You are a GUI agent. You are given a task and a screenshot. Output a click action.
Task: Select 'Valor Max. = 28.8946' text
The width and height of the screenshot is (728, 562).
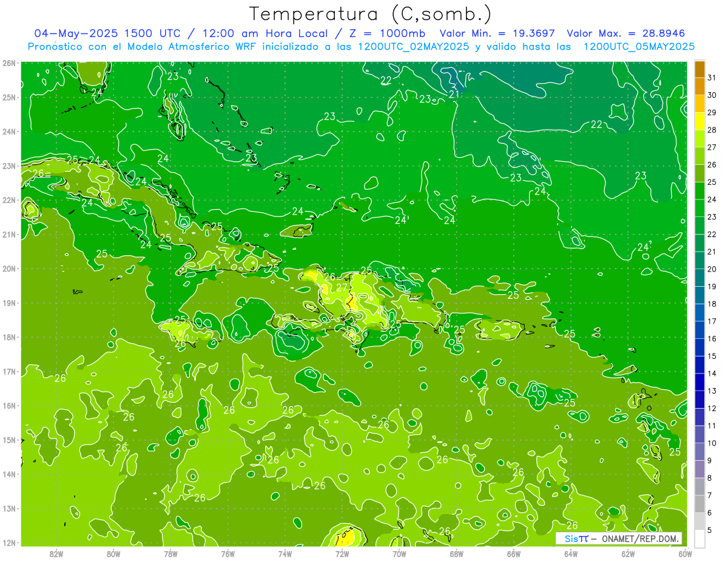coord(626,33)
